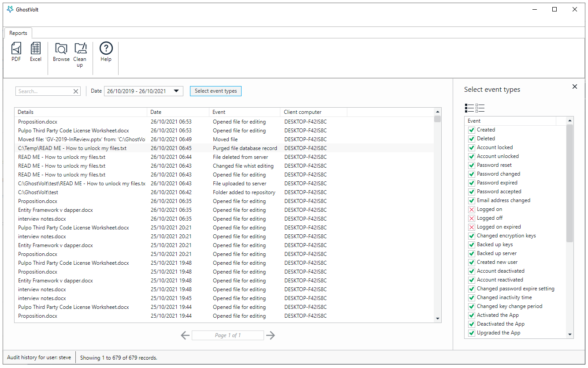Viewport: 588px width, 368px height.
Task: Go to next page arrow
Action: [x=271, y=335]
